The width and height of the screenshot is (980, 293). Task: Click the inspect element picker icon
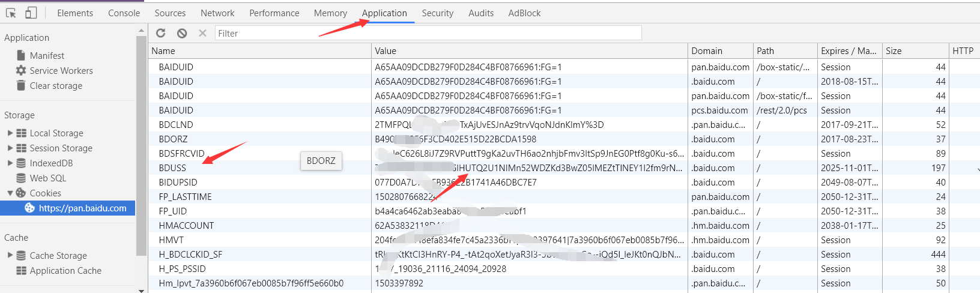(11, 13)
